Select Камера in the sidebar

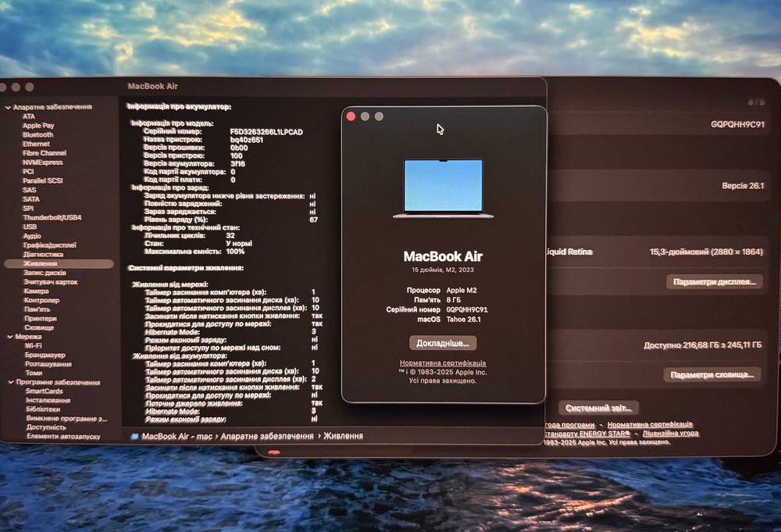click(x=37, y=291)
